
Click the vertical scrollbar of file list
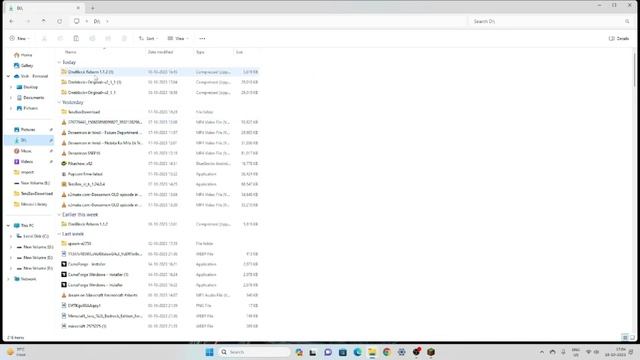[x=635, y=69]
